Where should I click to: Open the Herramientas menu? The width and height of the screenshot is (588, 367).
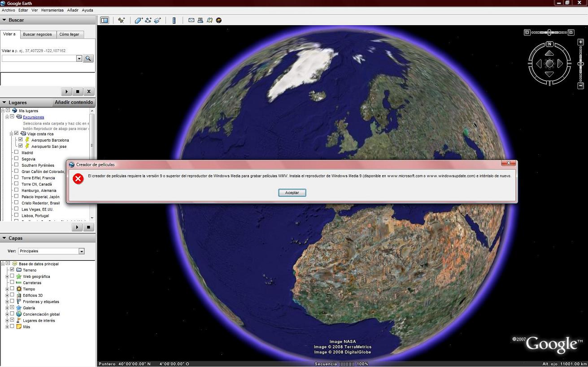(x=52, y=10)
